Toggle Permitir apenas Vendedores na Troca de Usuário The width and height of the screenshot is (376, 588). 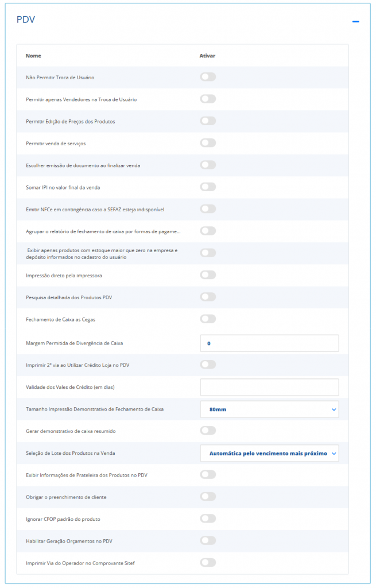tap(208, 99)
